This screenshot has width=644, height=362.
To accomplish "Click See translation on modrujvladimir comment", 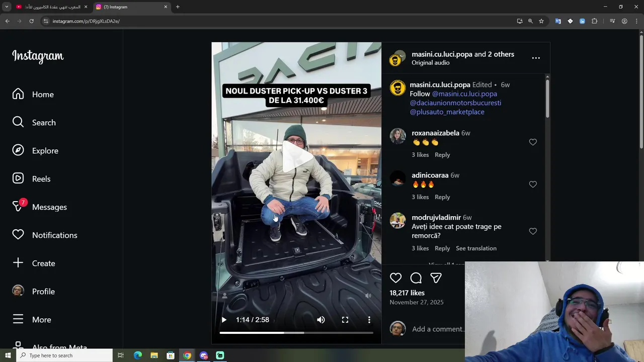I will (476, 248).
